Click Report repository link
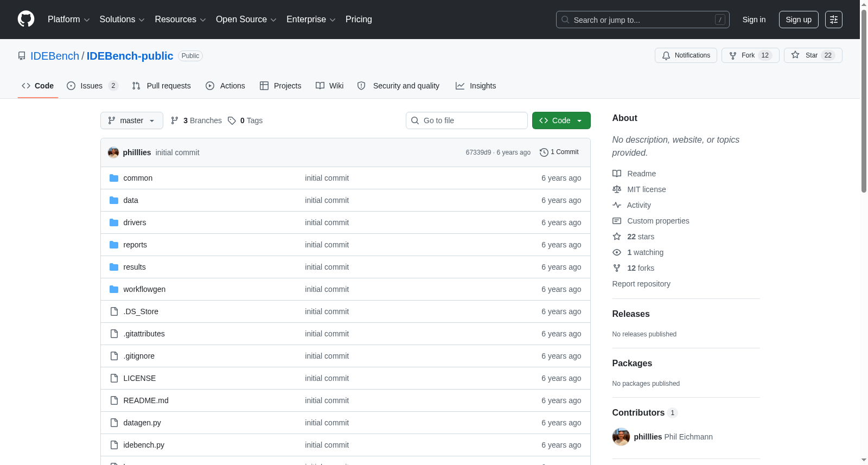 [641, 284]
